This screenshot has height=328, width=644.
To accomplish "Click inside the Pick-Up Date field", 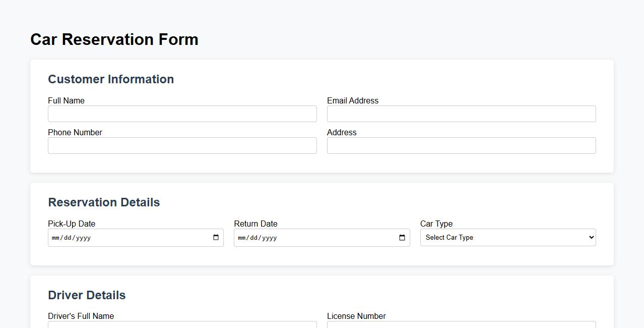I will [x=126, y=237].
